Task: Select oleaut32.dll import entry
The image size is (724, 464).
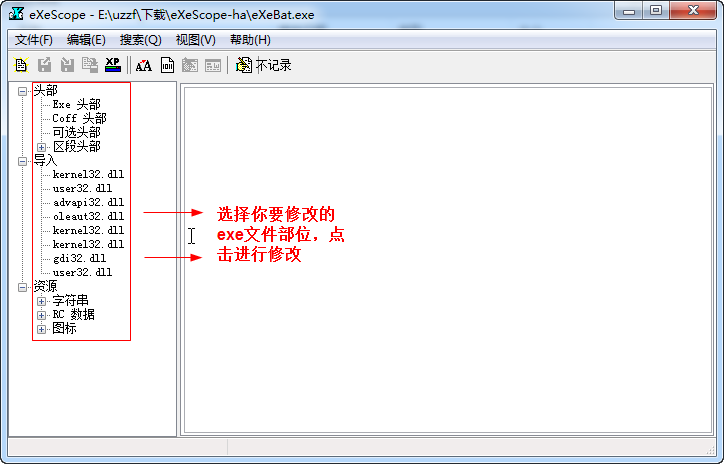Action: pyautogui.click(x=88, y=216)
